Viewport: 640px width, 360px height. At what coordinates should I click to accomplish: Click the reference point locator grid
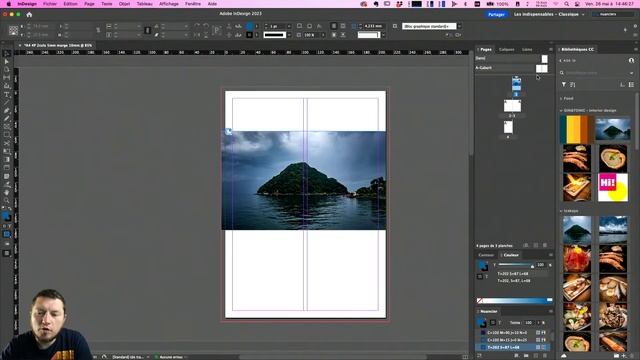[13, 31]
